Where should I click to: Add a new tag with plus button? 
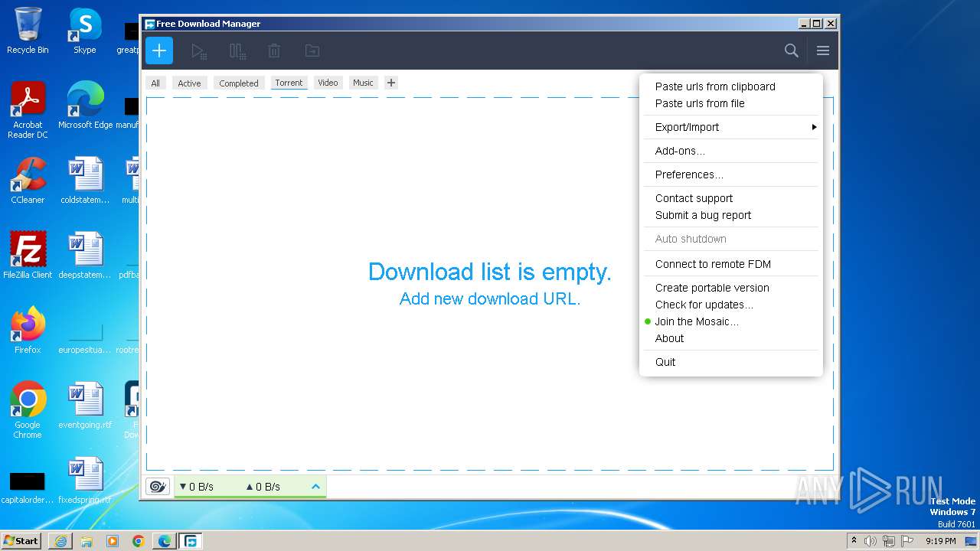[x=391, y=83]
